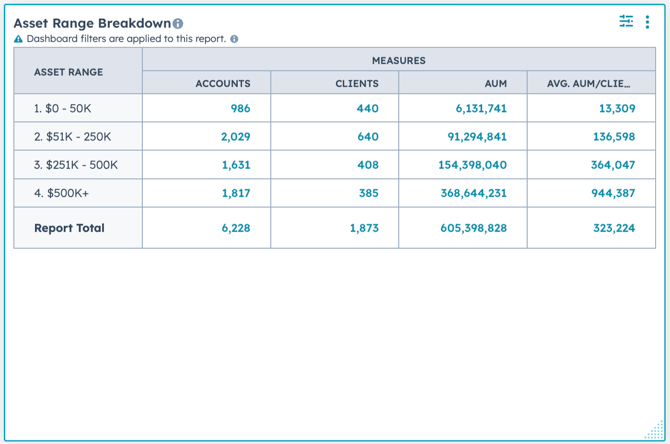Open the 986 accounts value link
670x444 pixels.
241,108
